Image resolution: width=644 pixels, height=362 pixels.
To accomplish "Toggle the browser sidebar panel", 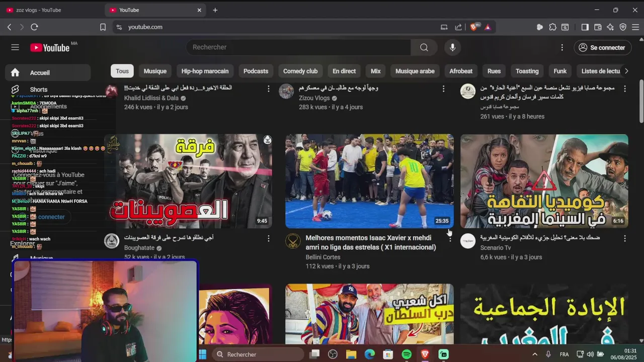I will [585, 27].
